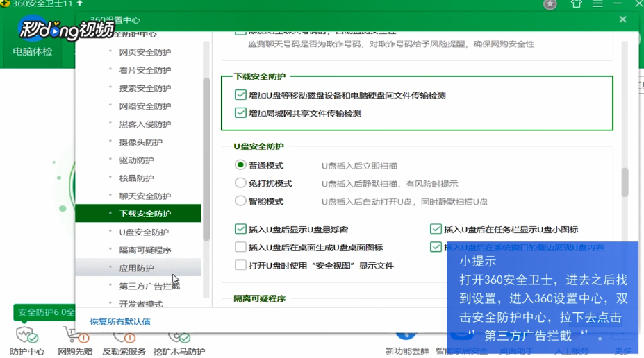644x358 pixels.
Task: Open 反勒索服务 icon in main window
Action: pyautogui.click(x=124, y=344)
